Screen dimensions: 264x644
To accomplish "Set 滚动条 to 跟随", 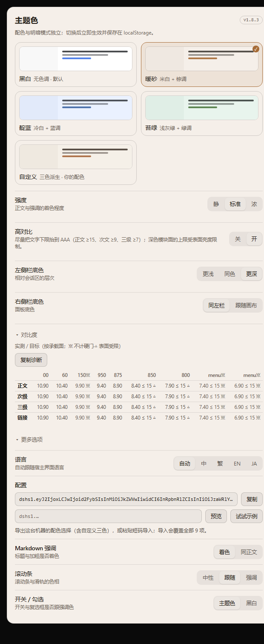I will point(230,578).
